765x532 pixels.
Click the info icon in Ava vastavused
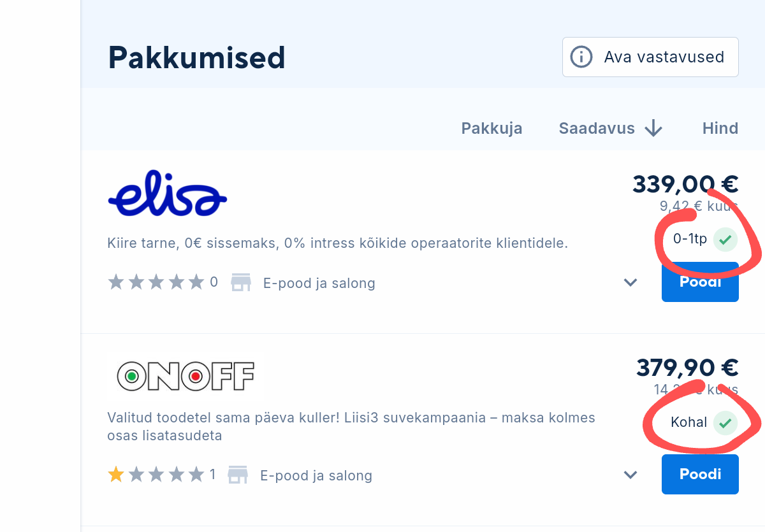click(581, 57)
